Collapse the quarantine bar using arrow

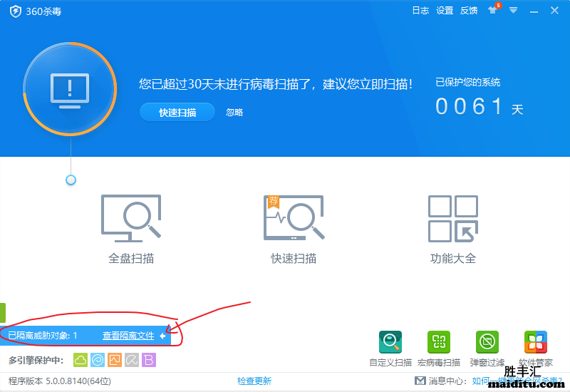pos(163,336)
